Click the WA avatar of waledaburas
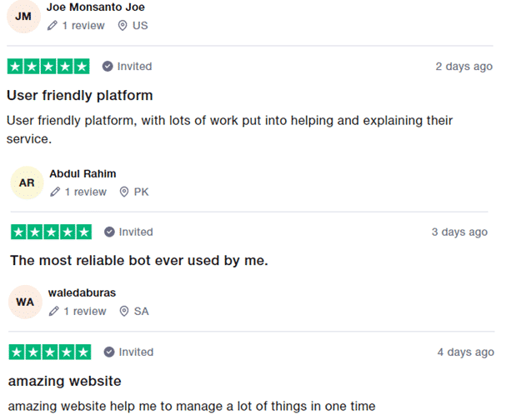The image size is (521, 420). pos(25,302)
